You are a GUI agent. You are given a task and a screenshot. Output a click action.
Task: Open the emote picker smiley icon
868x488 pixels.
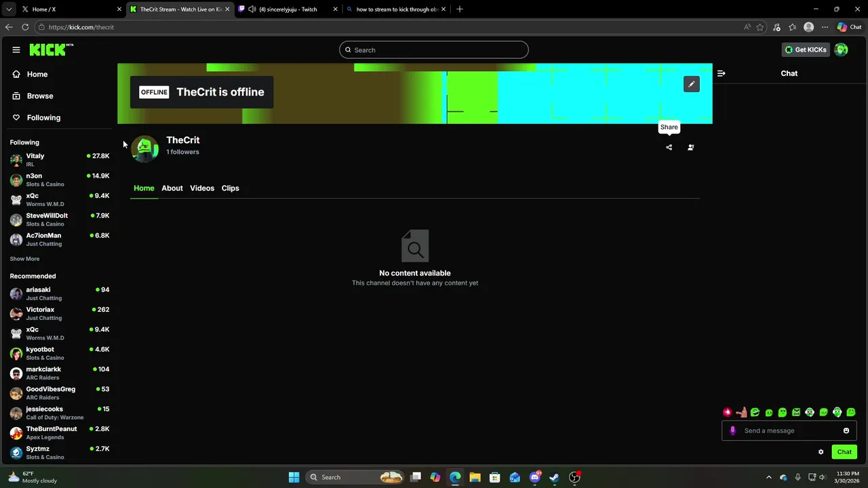[x=846, y=430]
